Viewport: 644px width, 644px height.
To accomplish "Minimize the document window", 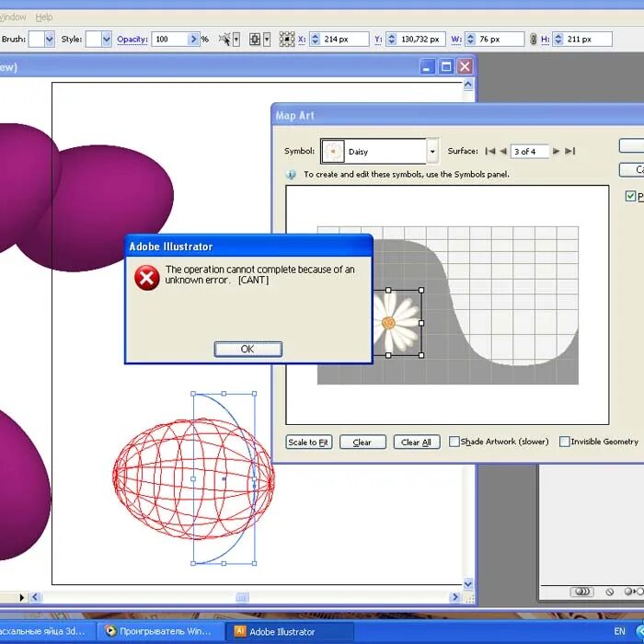I will 427,66.
